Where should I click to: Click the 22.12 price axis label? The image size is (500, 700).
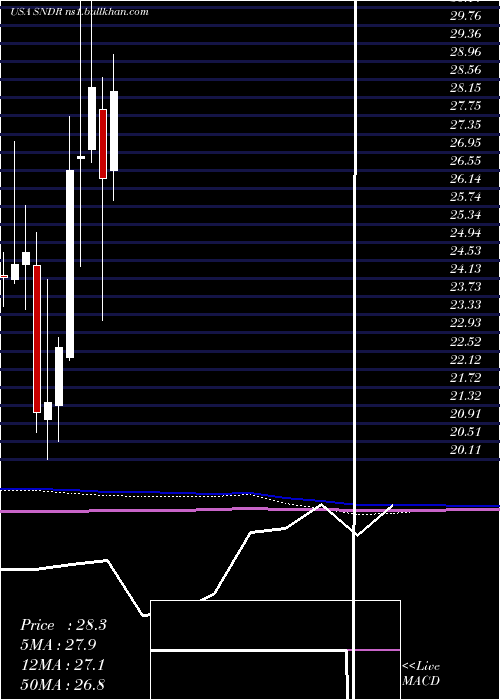pos(466,360)
